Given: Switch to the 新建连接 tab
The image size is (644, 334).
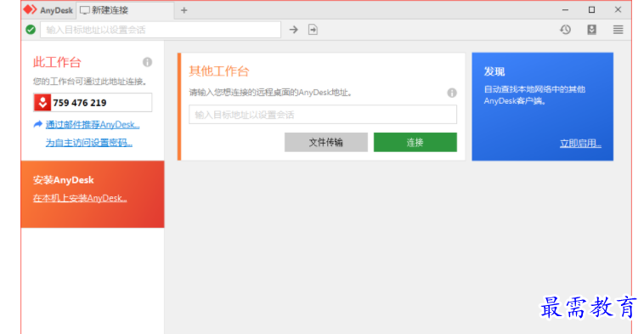Looking at the screenshot, I should pos(125,10).
